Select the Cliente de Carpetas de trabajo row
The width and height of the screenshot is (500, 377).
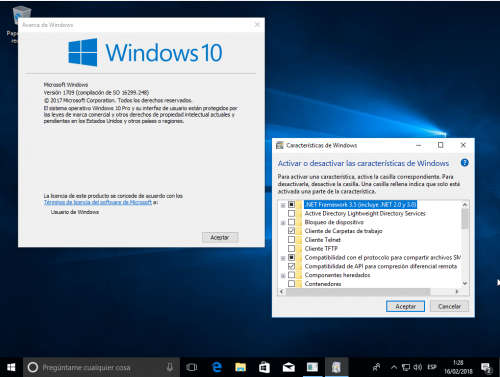point(343,231)
